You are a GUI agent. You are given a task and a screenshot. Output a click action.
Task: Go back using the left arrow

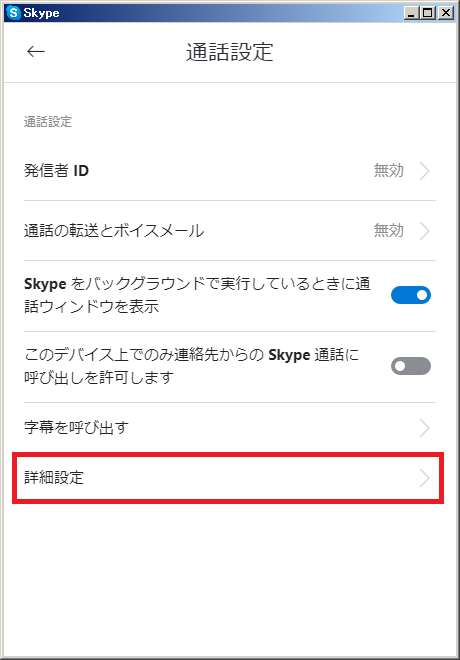36,51
